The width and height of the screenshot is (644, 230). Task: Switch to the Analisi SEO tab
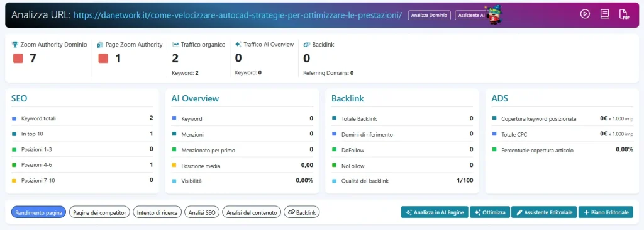[202, 213]
